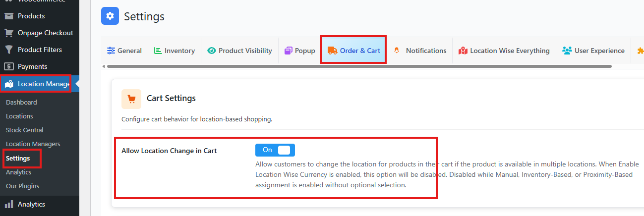Click the Product Filters funnel icon
Viewport: 644px width, 216px height.
(9, 50)
